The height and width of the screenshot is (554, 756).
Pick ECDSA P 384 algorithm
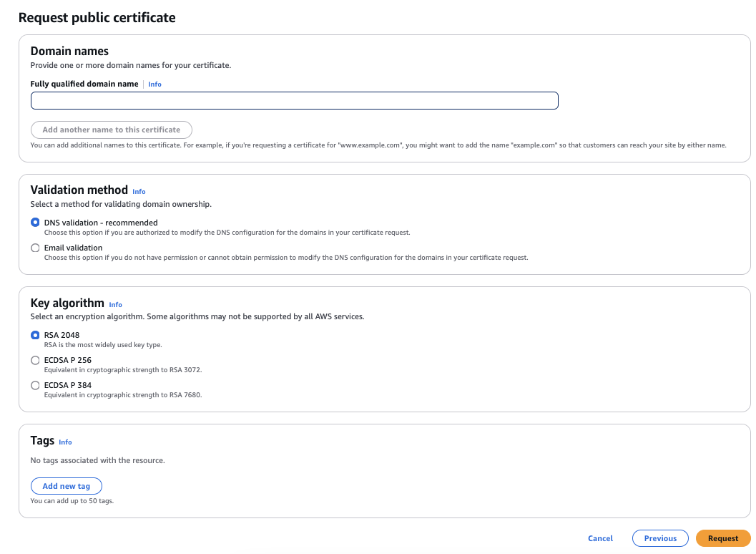pyautogui.click(x=35, y=385)
